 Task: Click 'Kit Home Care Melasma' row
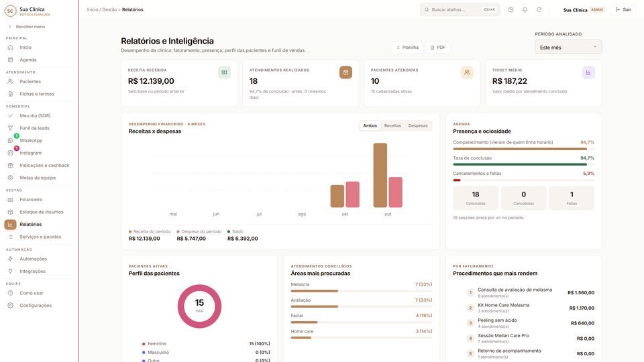[530, 308]
